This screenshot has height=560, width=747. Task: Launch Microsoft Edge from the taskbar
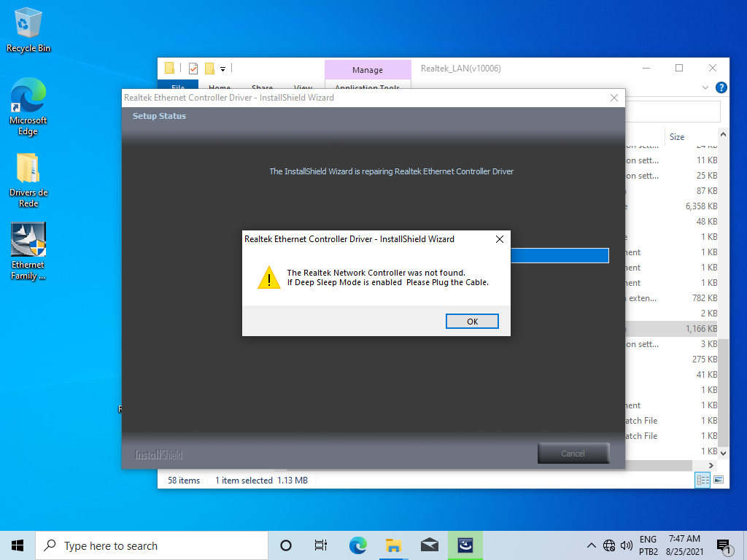357,545
